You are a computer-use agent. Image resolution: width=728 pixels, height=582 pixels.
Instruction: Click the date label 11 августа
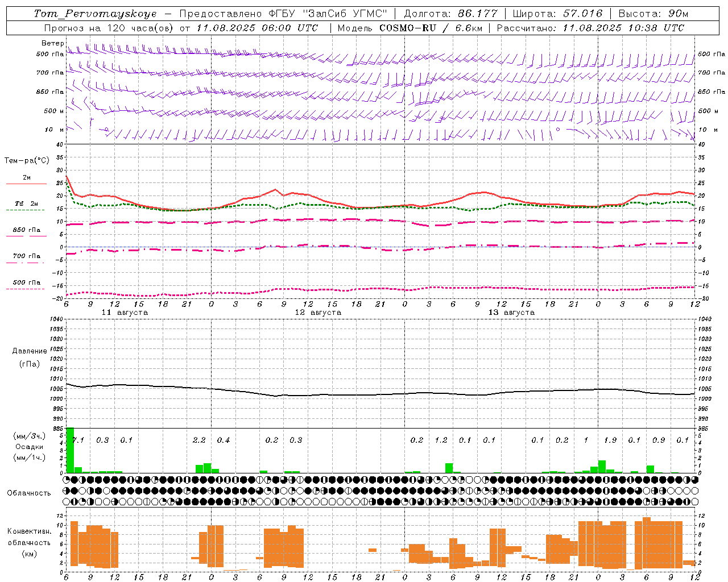coord(125,313)
